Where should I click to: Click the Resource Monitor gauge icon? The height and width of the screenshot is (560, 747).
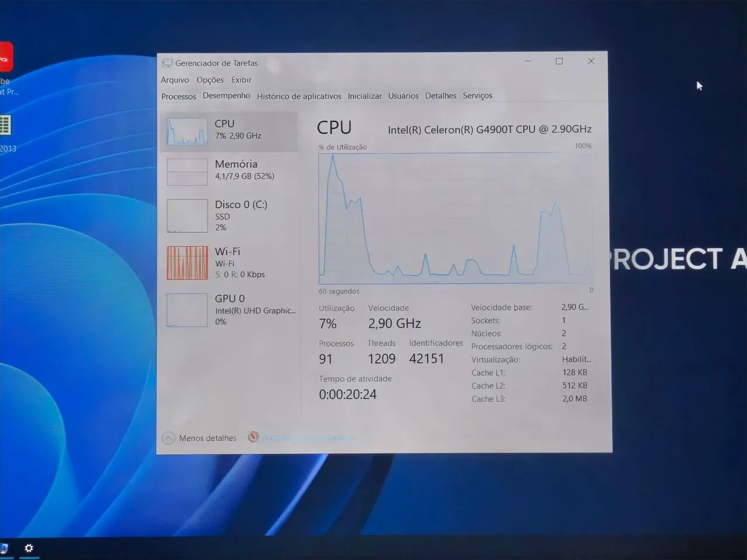253,437
